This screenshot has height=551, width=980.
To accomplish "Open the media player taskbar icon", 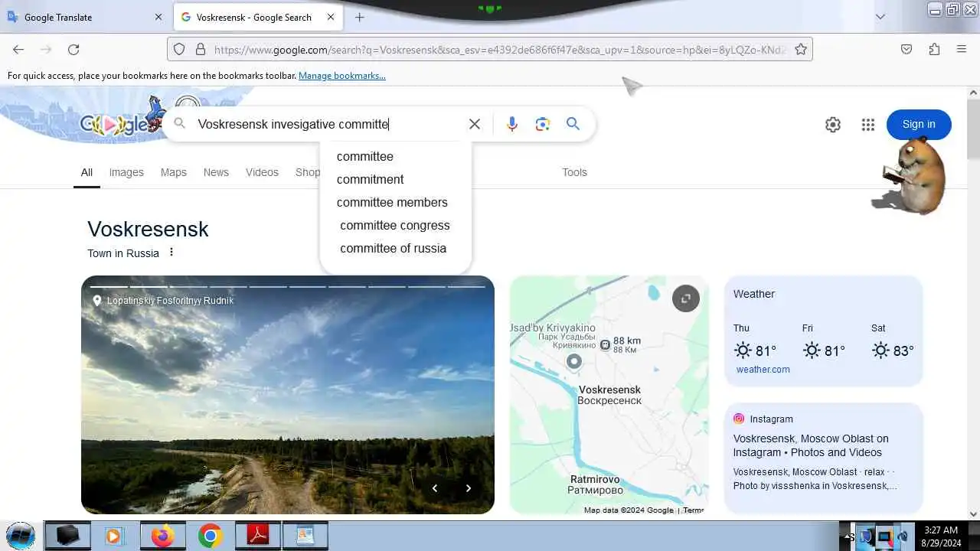I will 115,536.
